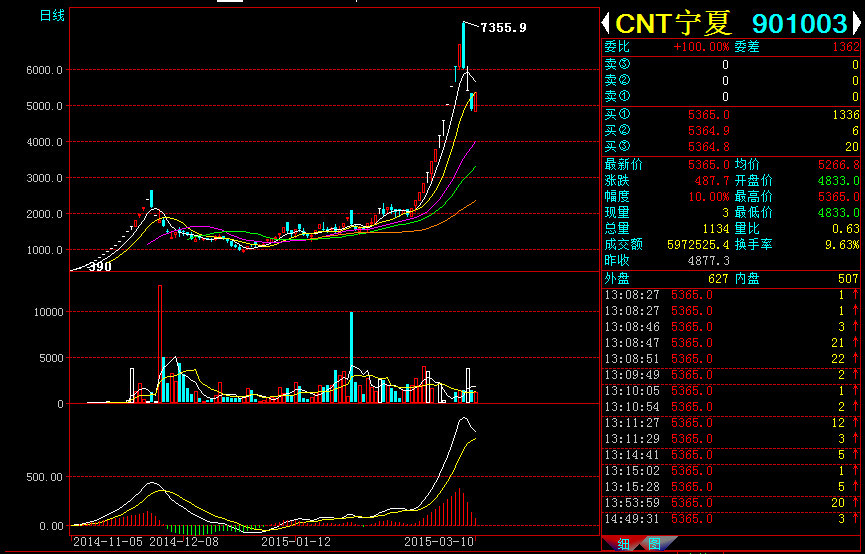
Task: Select the 13:10:54 trade tick row
Action: [x=731, y=407]
